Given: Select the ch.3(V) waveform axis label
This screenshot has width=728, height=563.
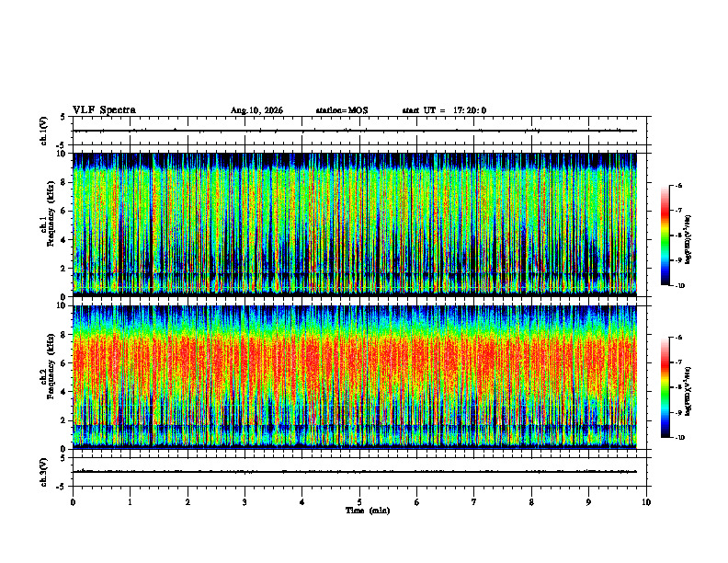Looking at the screenshot, I should click(x=44, y=472).
